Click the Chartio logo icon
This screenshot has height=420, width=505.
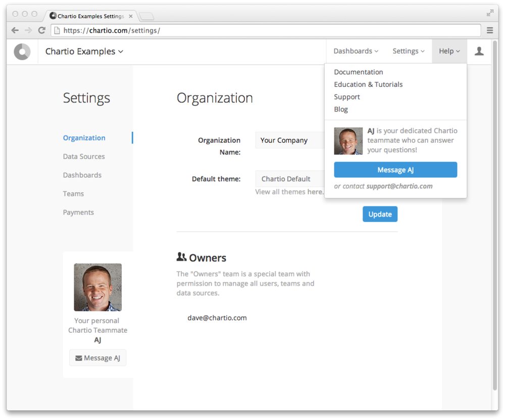tap(22, 51)
